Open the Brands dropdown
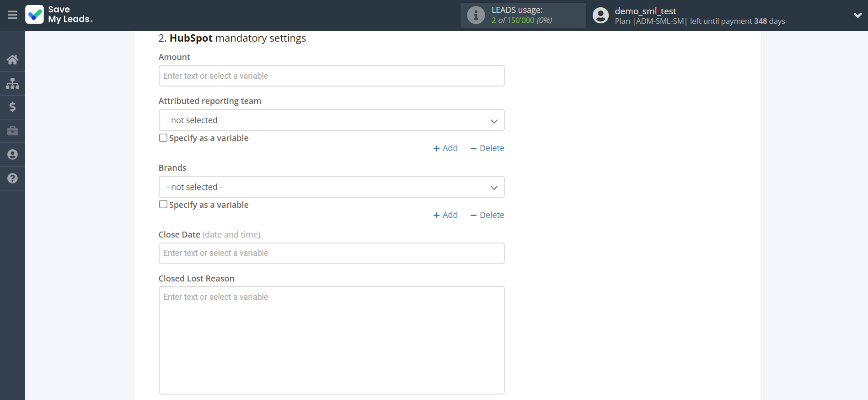 (331, 187)
